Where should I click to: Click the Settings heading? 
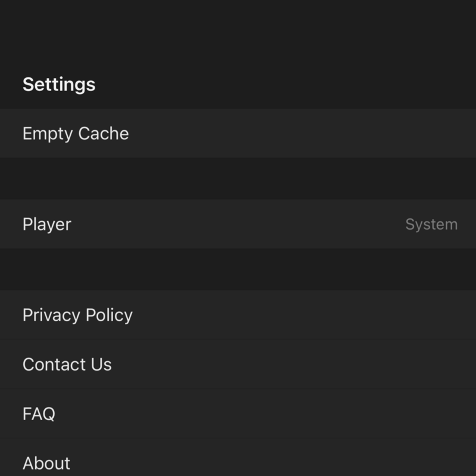point(59,84)
